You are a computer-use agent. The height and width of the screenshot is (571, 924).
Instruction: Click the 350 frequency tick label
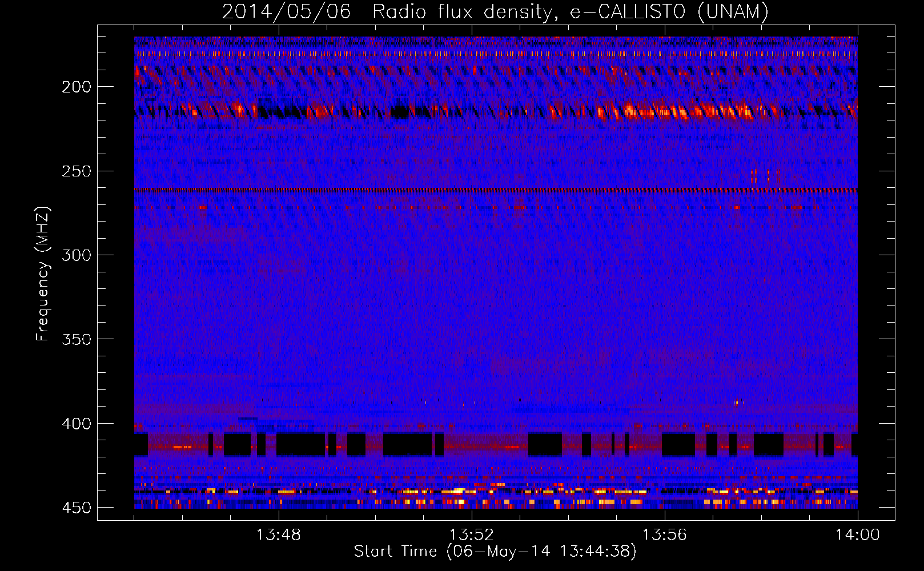77,339
